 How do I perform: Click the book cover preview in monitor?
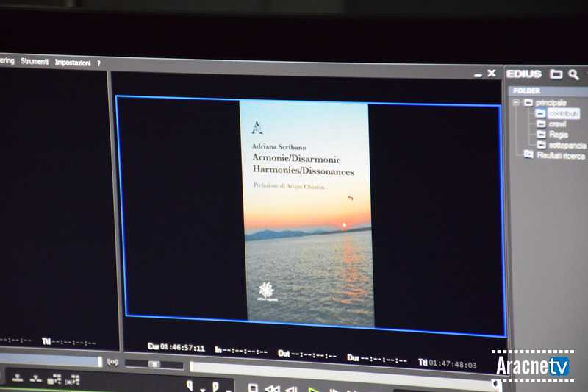pos(306,213)
